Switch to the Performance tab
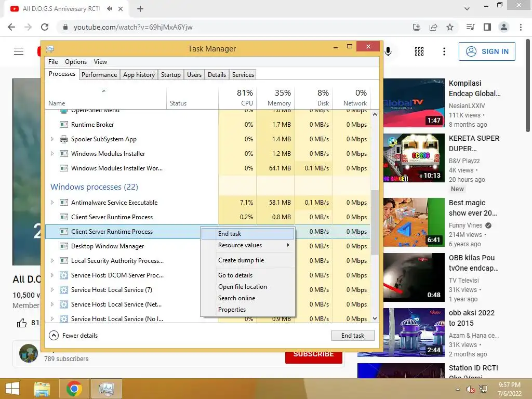This screenshot has width=532, height=399. click(99, 75)
